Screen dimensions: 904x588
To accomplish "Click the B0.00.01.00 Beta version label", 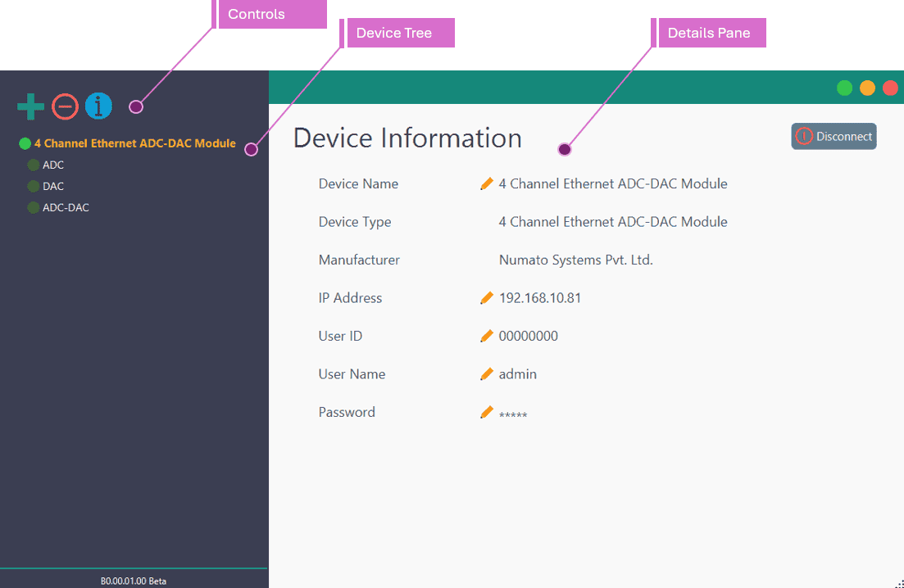I will pos(133,581).
